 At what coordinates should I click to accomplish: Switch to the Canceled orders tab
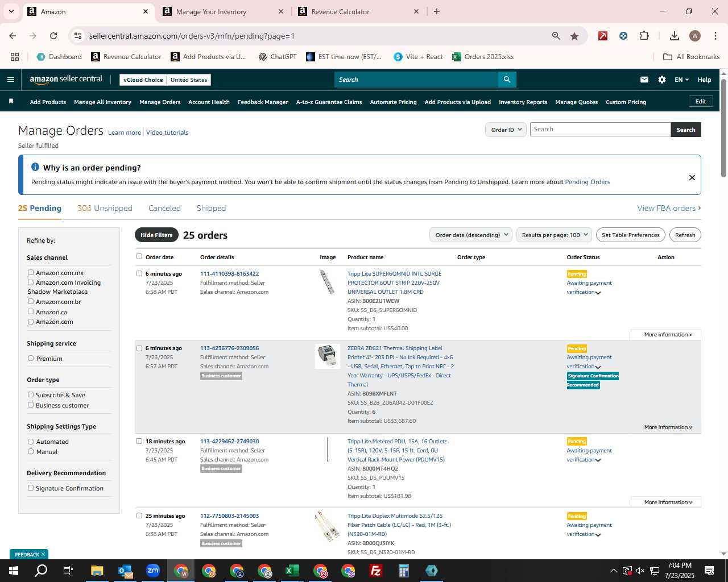(164, 208)
